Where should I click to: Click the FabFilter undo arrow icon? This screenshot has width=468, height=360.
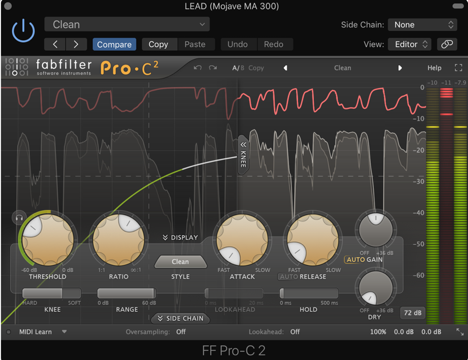[198, 68]
